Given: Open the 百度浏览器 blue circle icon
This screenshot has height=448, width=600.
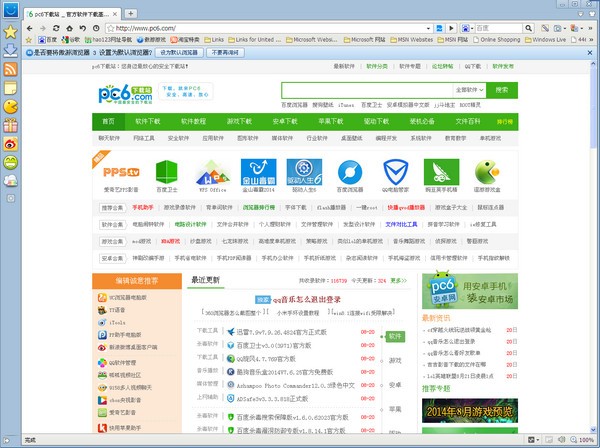Looking at the screenshot, I should point(350,173).
